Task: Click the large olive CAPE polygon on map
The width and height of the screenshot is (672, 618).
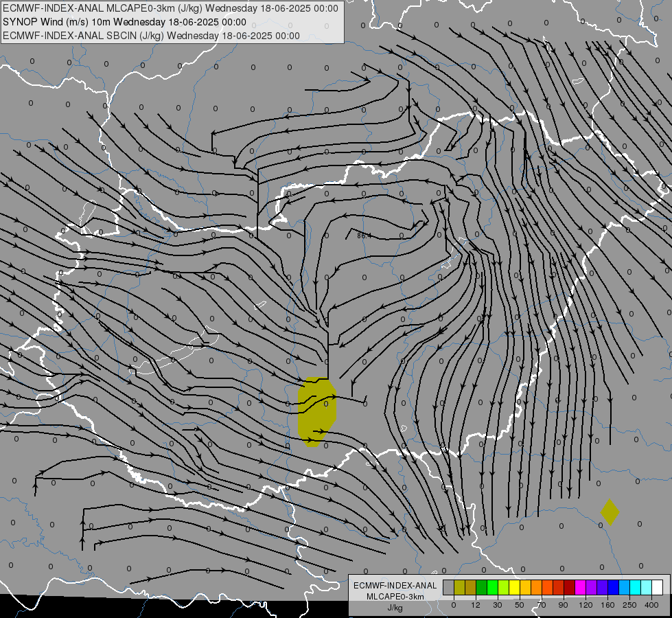Action: coord(316,412)
